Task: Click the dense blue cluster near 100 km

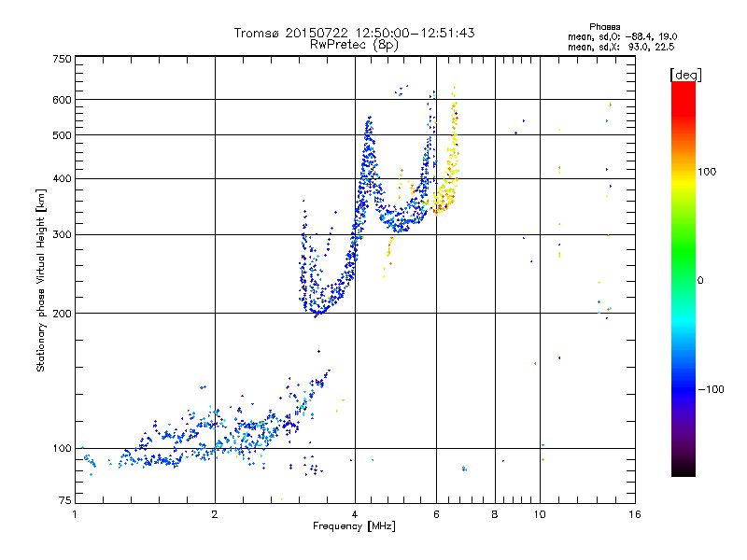Action: [168, 457]
